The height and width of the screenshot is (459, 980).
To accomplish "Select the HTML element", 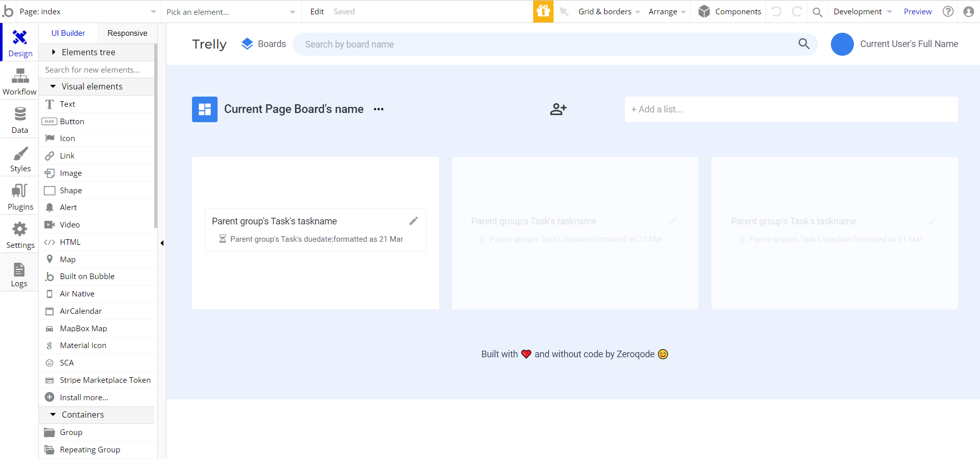I will click(x=97, y=242).
